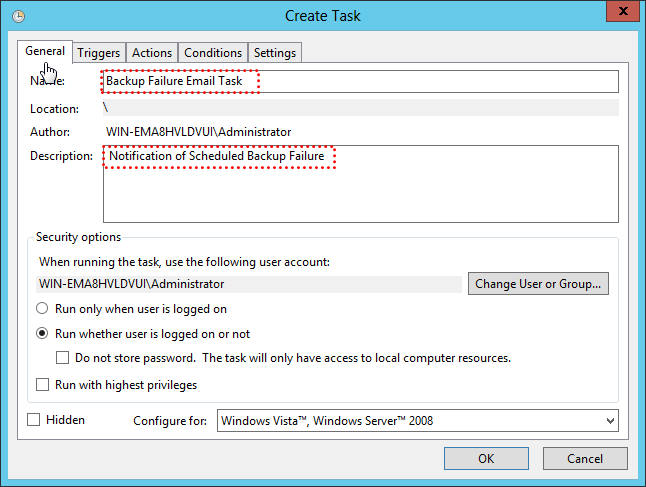Click the Name input field
Image resolution: width=646 pixels, height=487 pixels.
tap(360, 81)
